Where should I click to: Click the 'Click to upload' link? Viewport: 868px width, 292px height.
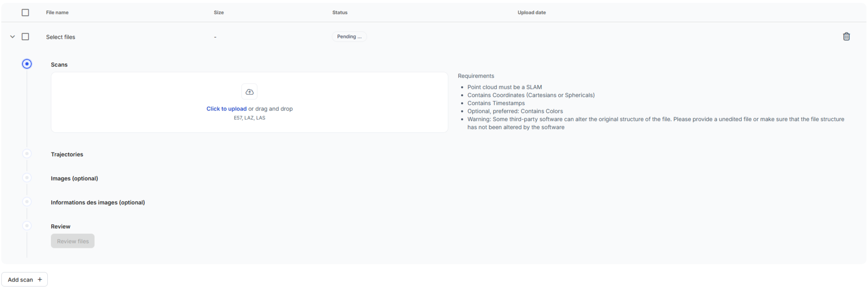coord(226,109)
